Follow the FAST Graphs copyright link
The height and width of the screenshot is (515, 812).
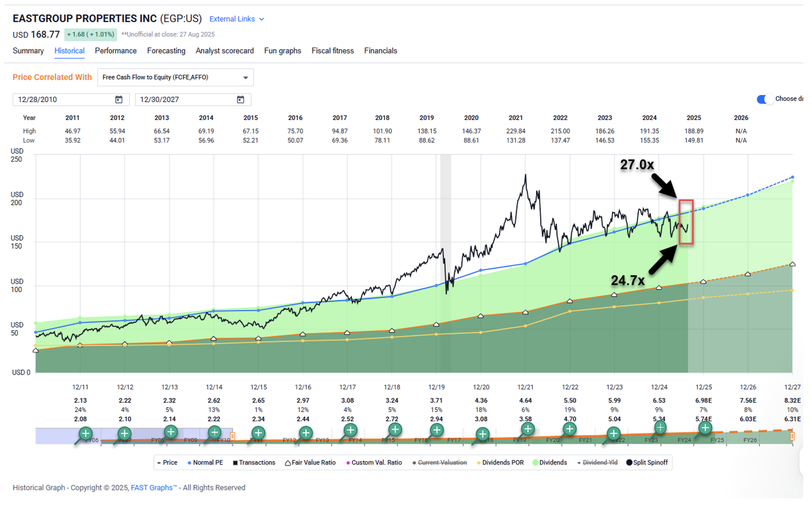154,488
